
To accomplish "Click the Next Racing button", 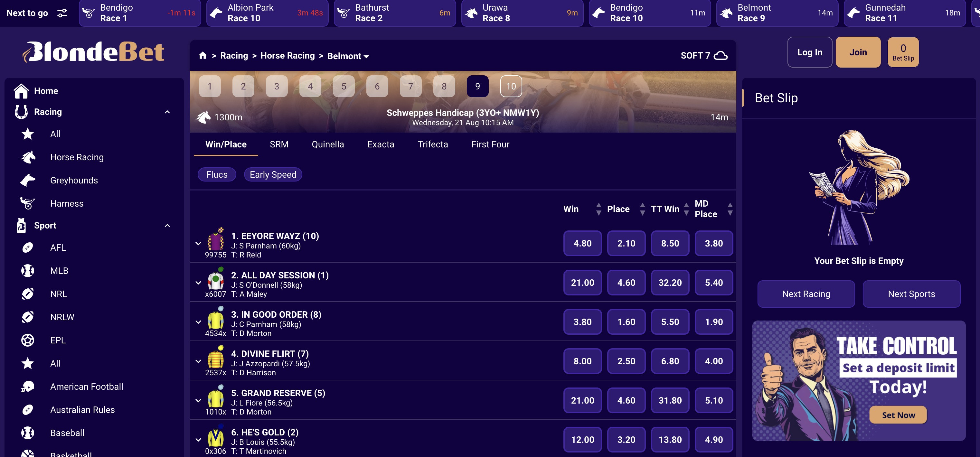I will [806, 294].
